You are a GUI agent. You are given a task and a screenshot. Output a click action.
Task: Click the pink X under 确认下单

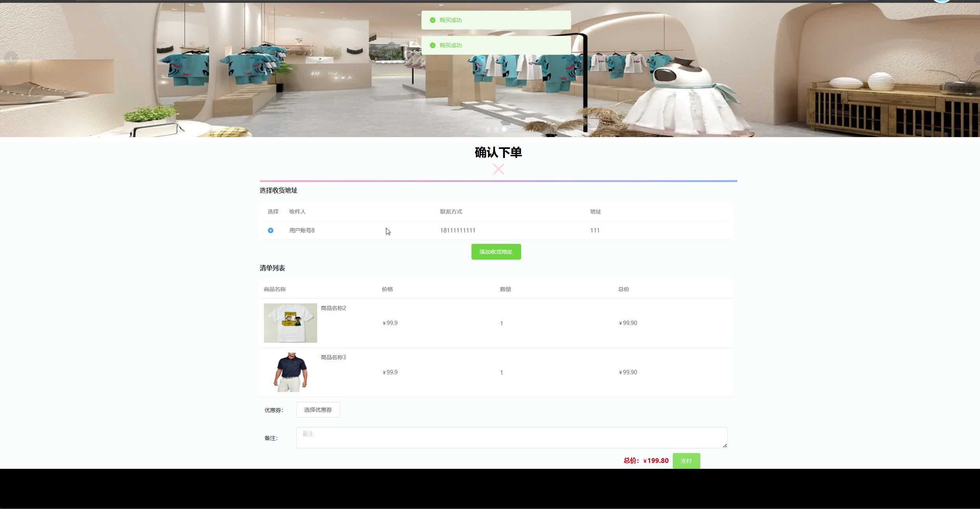498,169
